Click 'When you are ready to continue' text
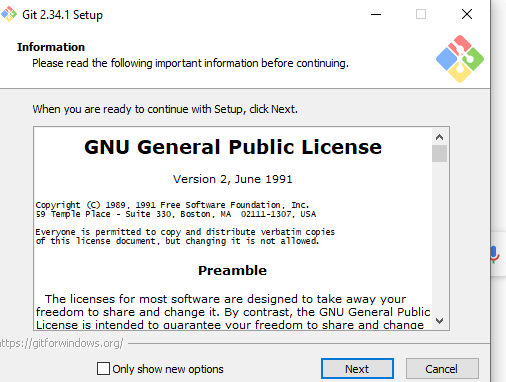 click(165, 109)
